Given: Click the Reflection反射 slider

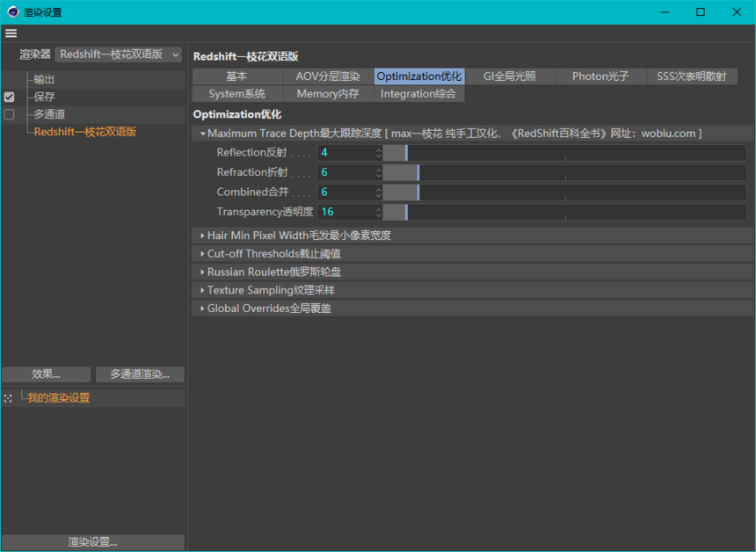Looking at the screenshot, I should [x=564, y=153].
